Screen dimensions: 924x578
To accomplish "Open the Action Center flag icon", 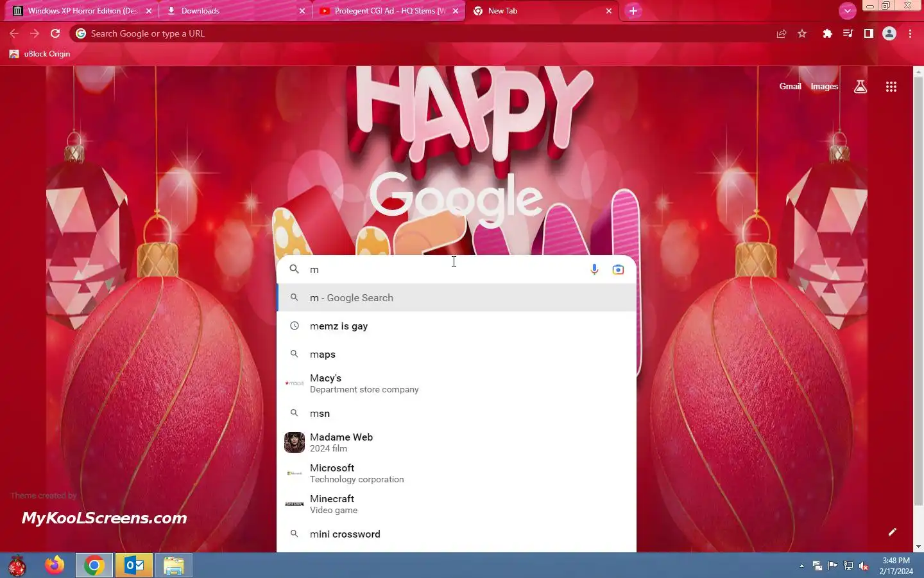I will [833, 566].
